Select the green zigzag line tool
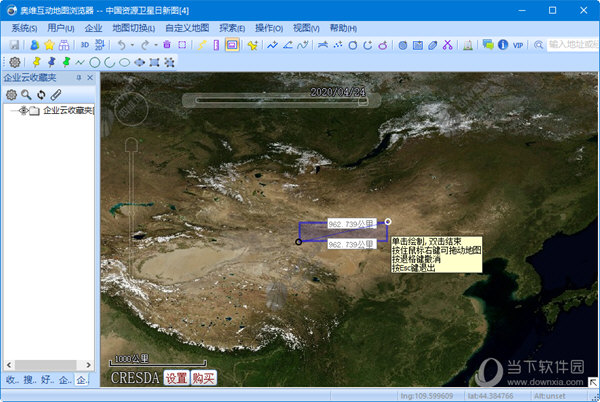Image resolution: width=600 pixels, height=402 pixels. coord(80,62)
